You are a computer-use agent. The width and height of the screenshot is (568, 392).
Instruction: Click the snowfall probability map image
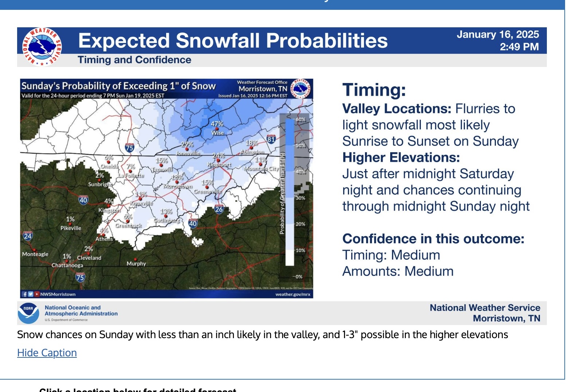[167, 189]
